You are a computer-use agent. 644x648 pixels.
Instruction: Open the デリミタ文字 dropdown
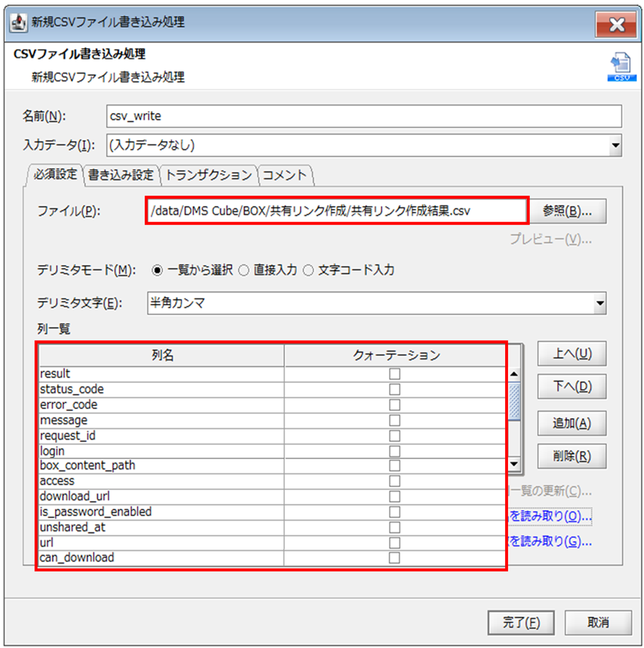click(x=600, y=303)
